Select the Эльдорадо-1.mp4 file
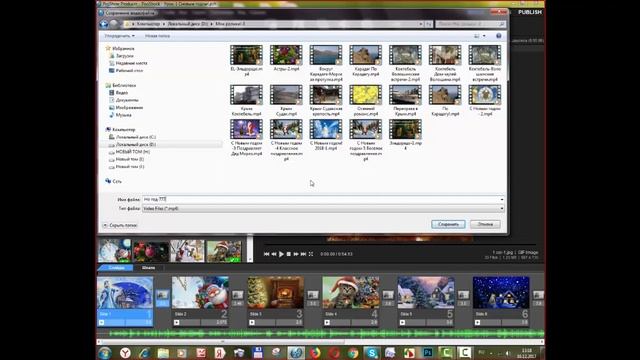The width and height of the screenshot is (640, 360). 405,135
